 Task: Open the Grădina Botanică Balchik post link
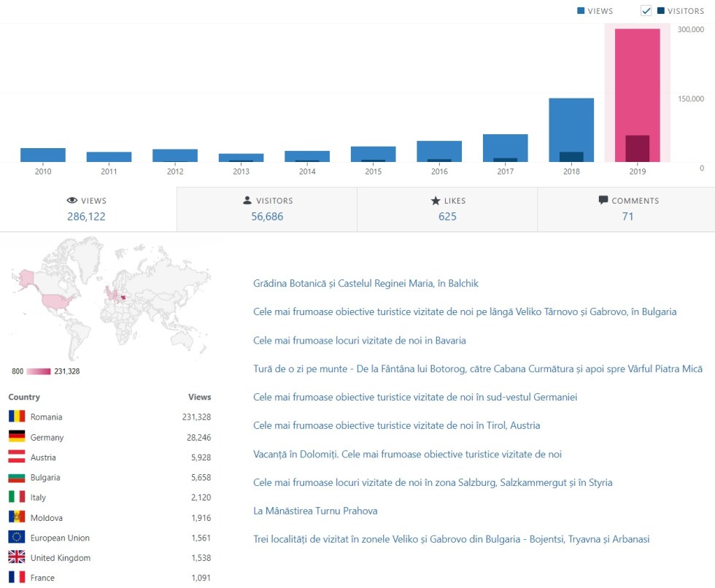(366, 283)
